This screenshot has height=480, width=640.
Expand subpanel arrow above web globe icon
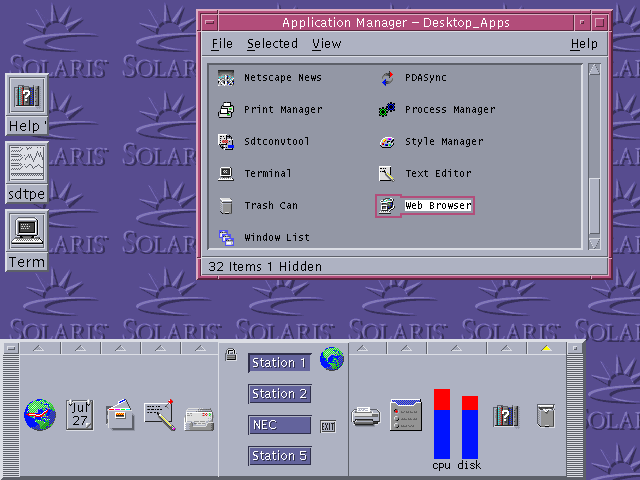[39, 348]
